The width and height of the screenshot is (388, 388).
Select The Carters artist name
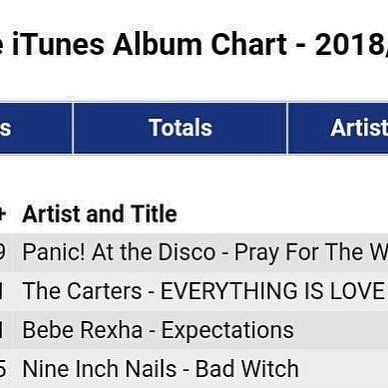[x=82, y=291]
